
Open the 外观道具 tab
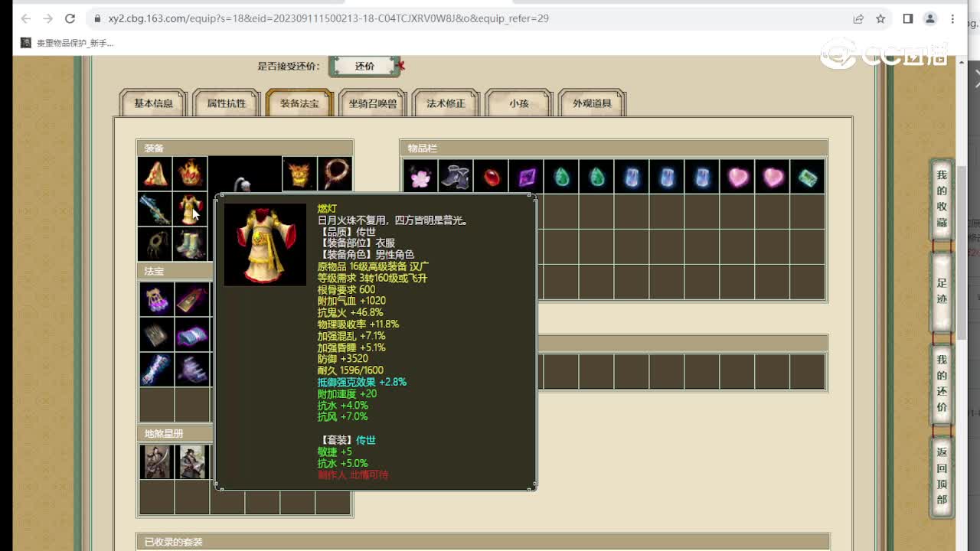click(592, 103)
